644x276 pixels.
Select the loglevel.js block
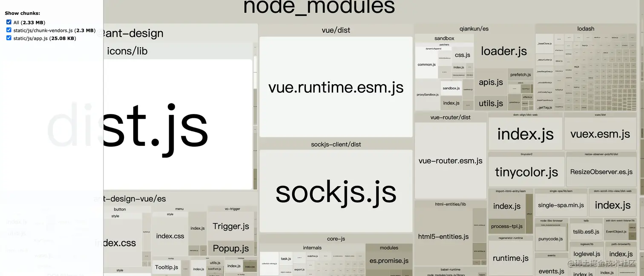click(x=586, y=254)
